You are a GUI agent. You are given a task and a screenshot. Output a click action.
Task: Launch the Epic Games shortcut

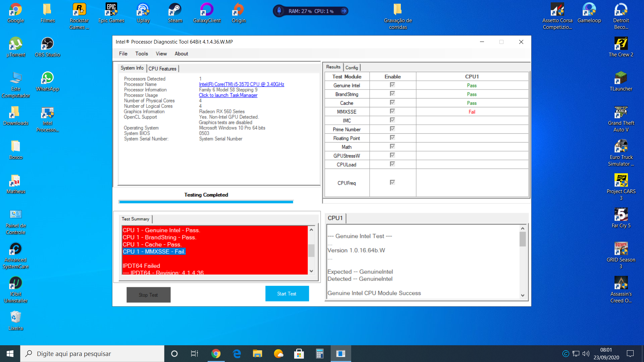pos(111,13)
